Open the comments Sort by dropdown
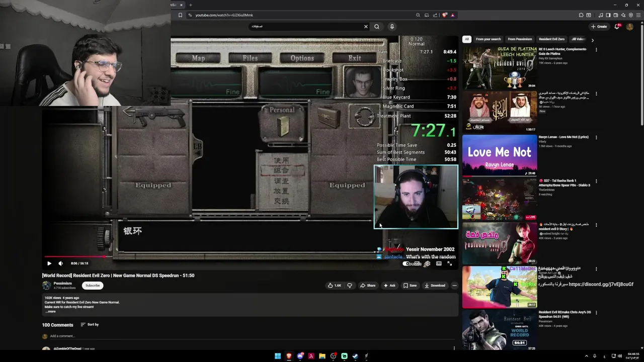Screen dimensions: 644x362 pyautogui.click(x=90, y=325)
